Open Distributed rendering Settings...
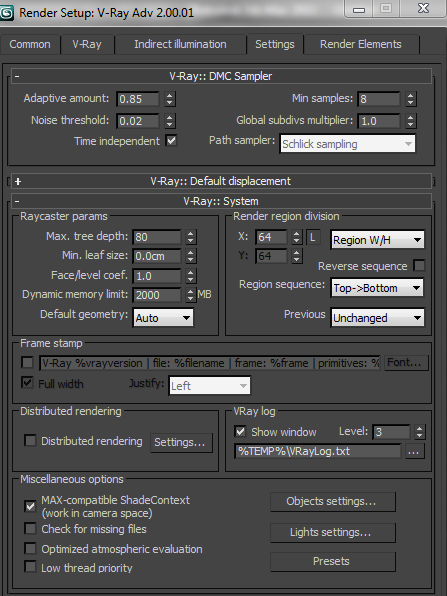Screen dimensions: 447x596 click(x=181, y=442)
